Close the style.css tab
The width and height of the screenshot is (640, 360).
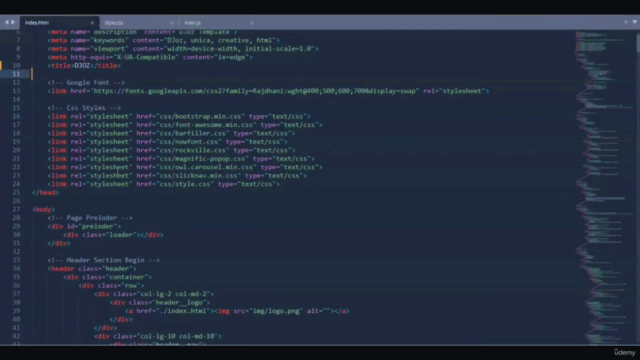(x=172, y=23)
